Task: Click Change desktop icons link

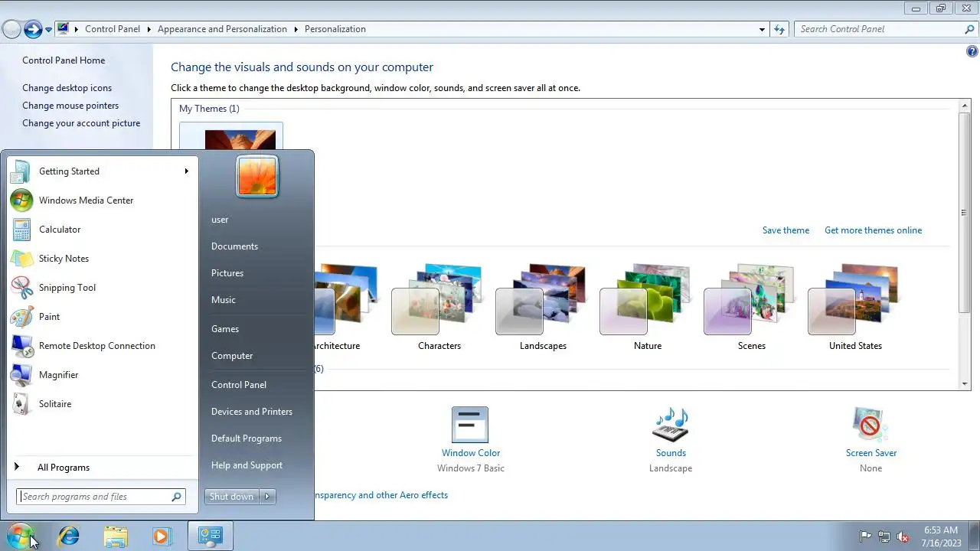Action: 67,88
